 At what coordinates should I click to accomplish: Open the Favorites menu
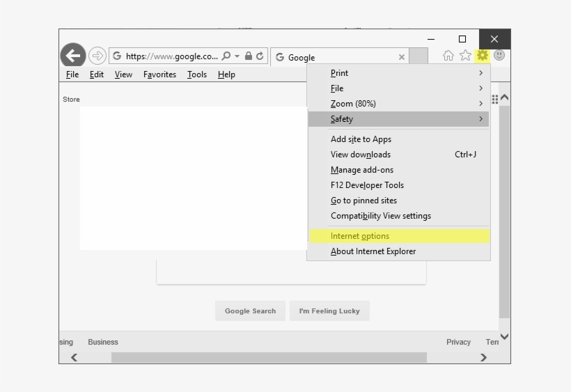159,75
